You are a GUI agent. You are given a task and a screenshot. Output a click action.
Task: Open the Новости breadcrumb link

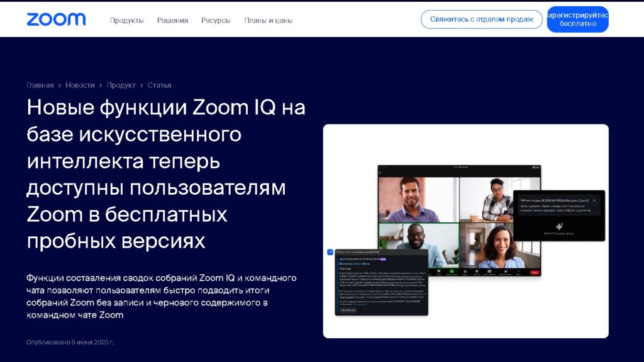point(80,85)
